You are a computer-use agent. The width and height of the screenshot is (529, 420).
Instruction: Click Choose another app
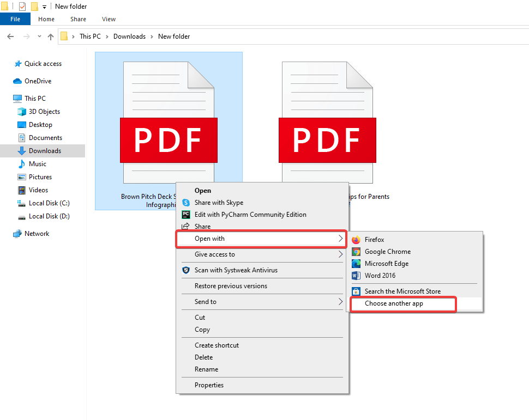click(x=394, y=303)
